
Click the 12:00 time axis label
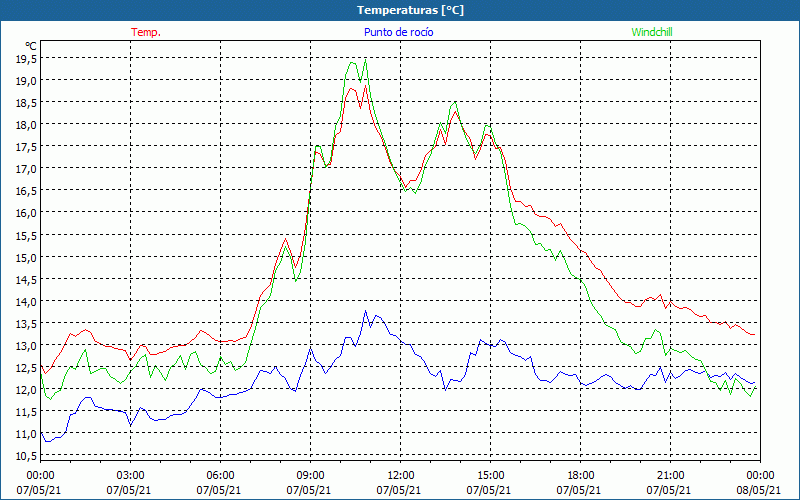401,476
